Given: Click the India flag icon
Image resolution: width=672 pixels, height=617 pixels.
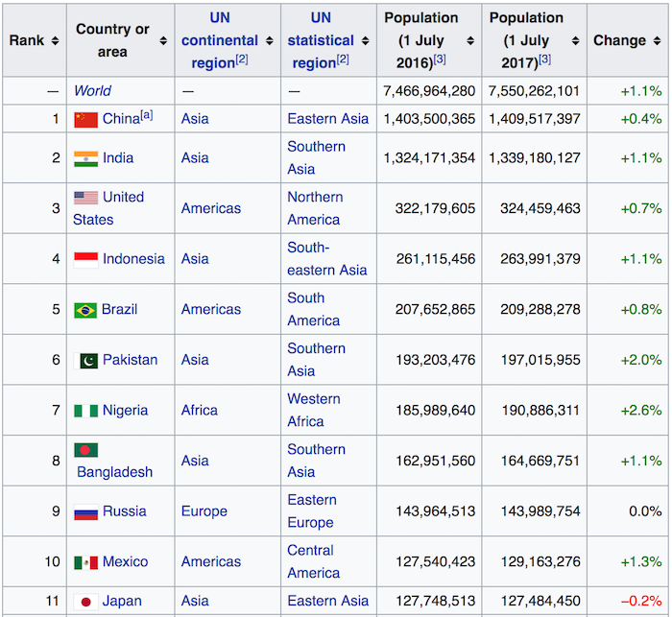Looking at the screenshot, I should coord(85,159).
